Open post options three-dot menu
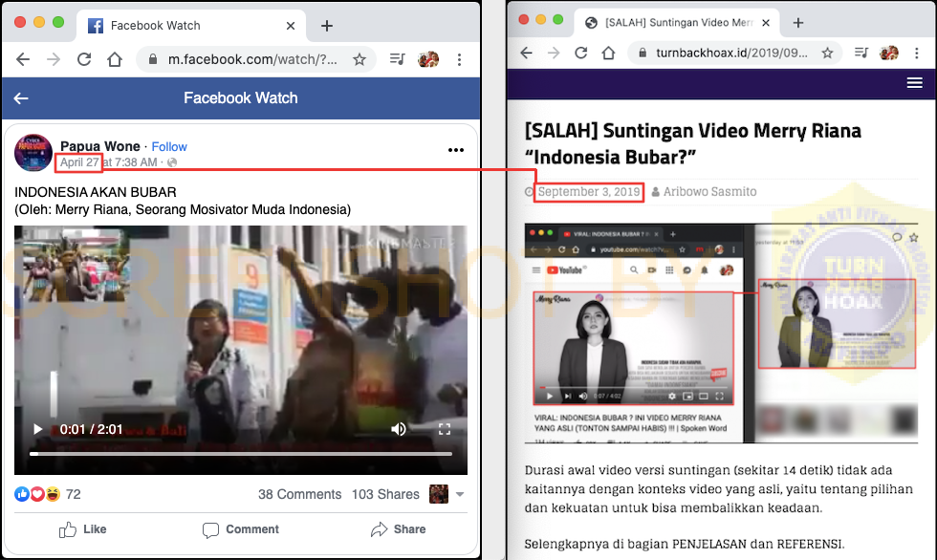 (456, 150)
